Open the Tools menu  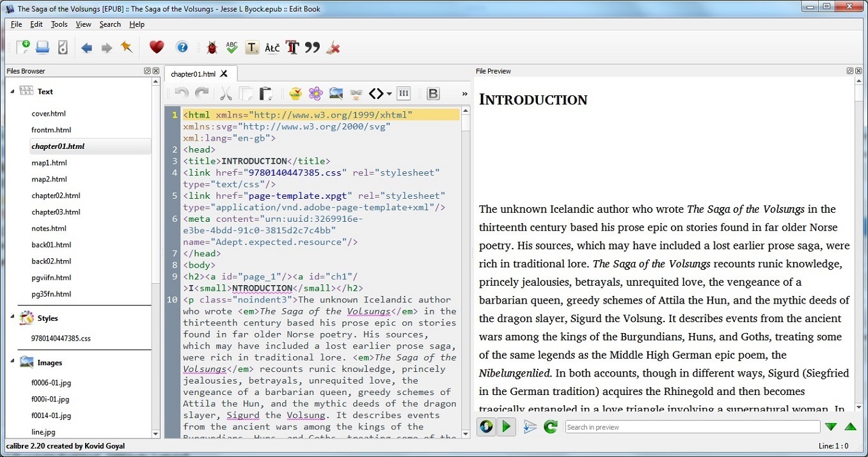pos(59,24)
